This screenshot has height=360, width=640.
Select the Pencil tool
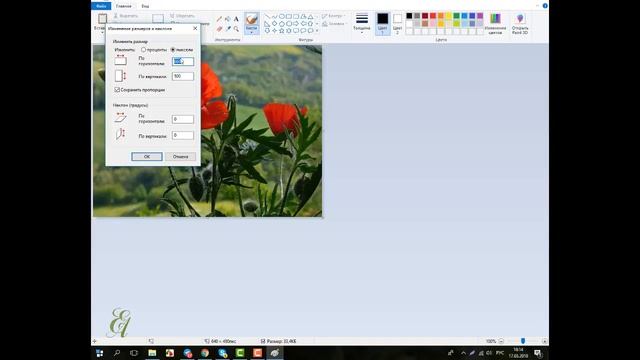click(219, 19)
